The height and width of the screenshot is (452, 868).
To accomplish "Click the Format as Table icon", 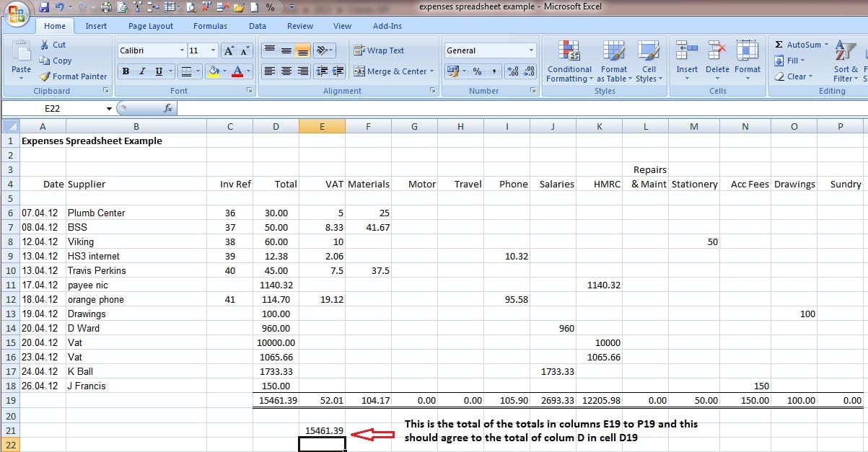I will pos(614,51).
